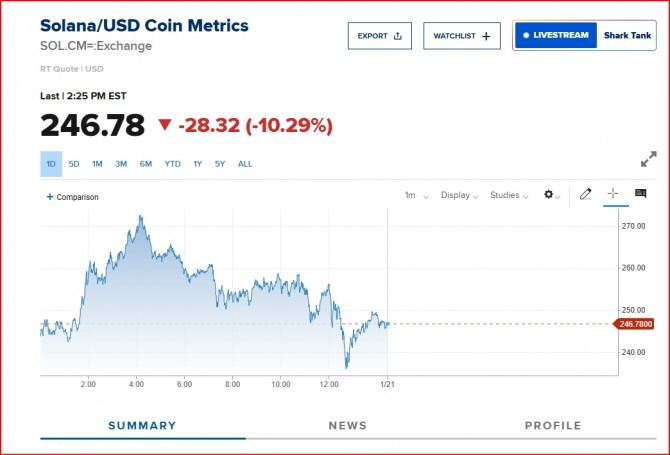Viewport: 670px width, 455px height.
Task: Switch chart range to 5D
Action: [74, 163]
